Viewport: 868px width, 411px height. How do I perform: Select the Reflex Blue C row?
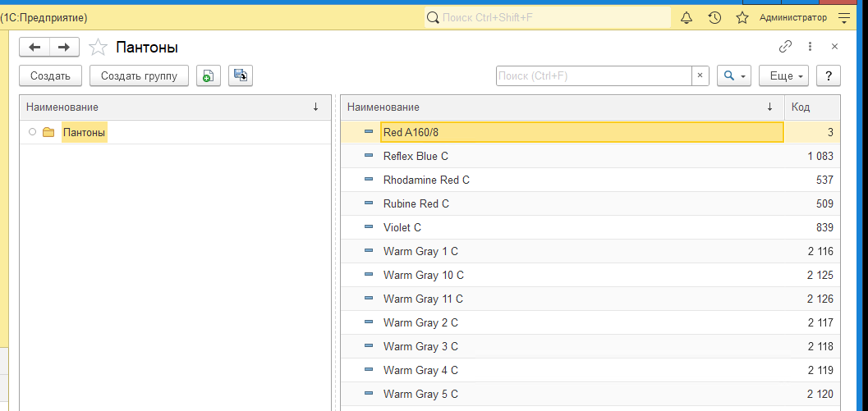coord(590,157)
